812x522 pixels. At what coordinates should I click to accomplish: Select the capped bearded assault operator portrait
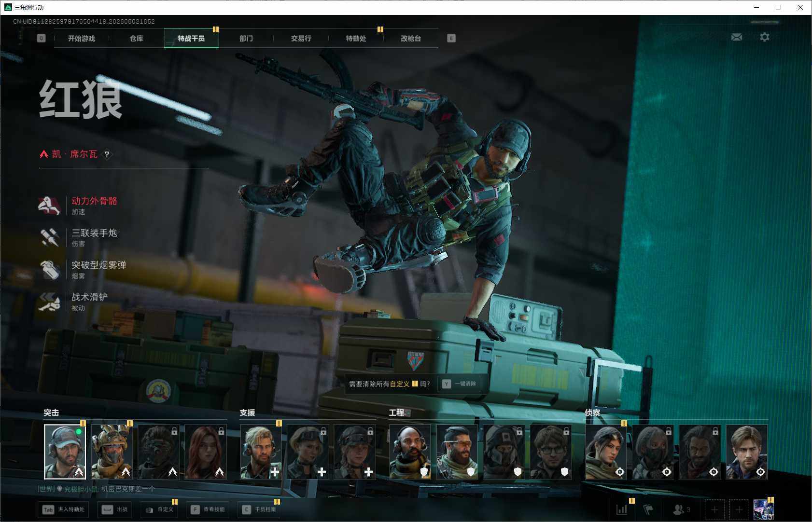[65, 452]
